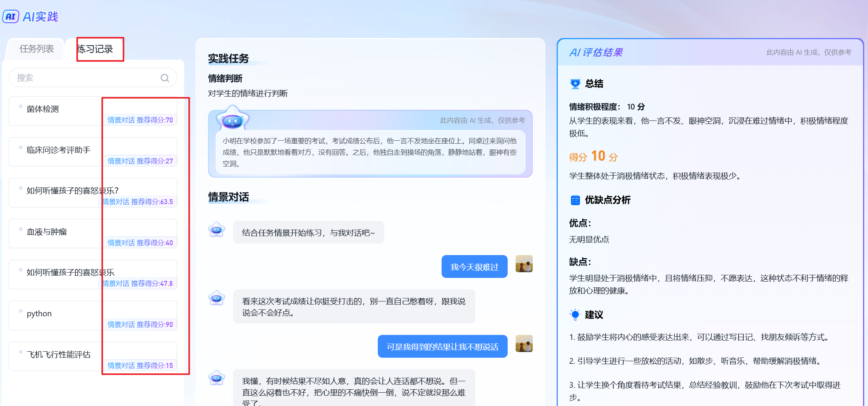
Task: Click the lightbulb icon beside 建议
Action: 575,315
